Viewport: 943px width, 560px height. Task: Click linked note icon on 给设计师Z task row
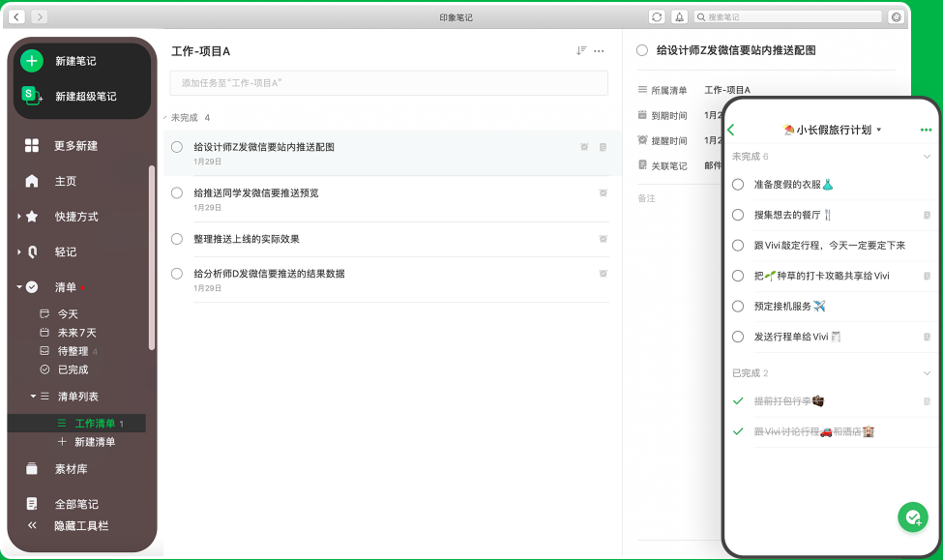pyautogui.click(x=603, y=147)
